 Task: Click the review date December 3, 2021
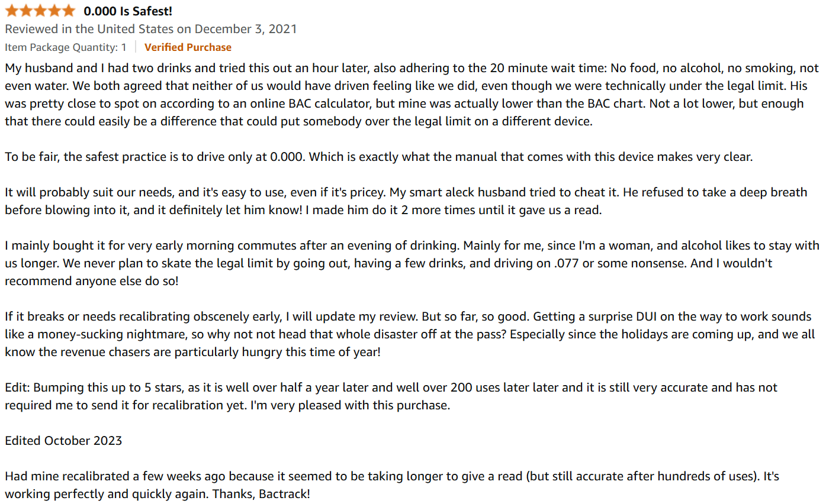tap(246, 29)
